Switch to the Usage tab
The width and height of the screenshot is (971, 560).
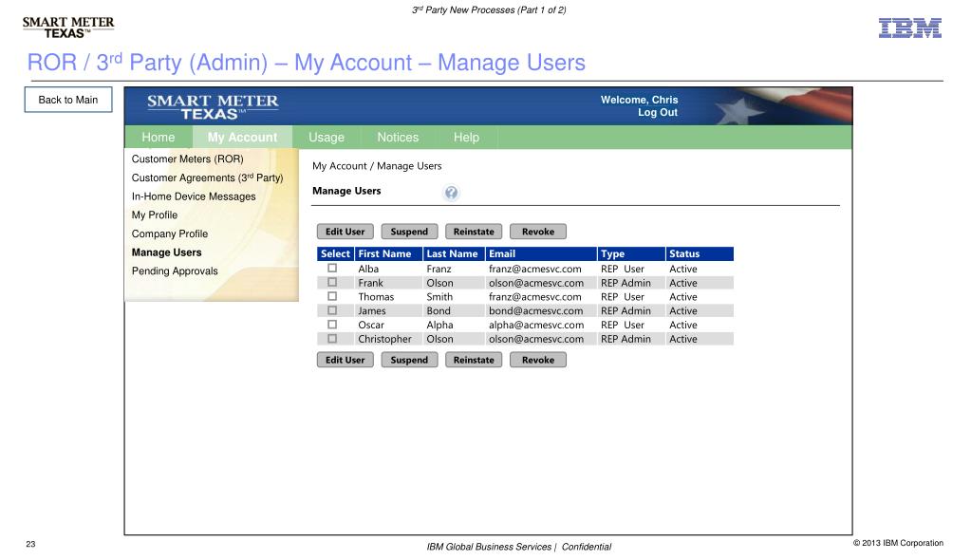click(x=327, y=138)
